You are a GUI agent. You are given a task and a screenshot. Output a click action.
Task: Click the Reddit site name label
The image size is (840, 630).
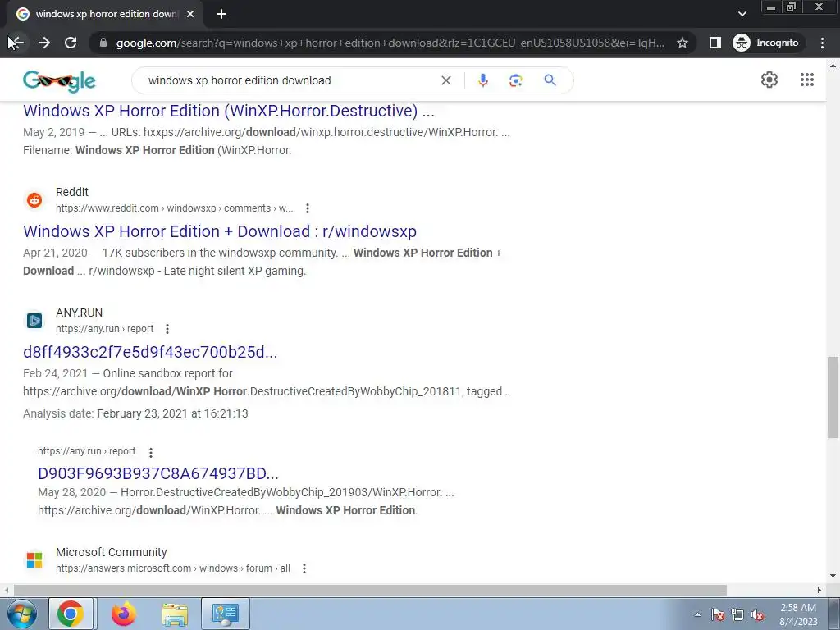tap(72, 192)
